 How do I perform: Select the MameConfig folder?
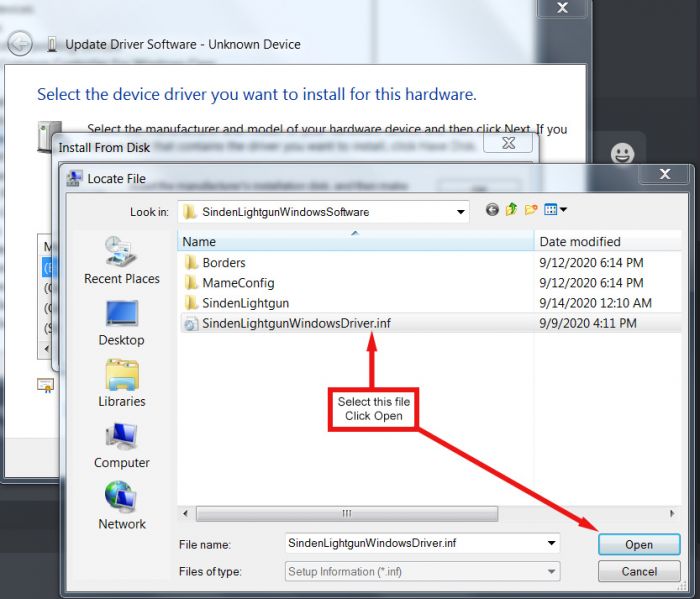[x=238, y=283]
